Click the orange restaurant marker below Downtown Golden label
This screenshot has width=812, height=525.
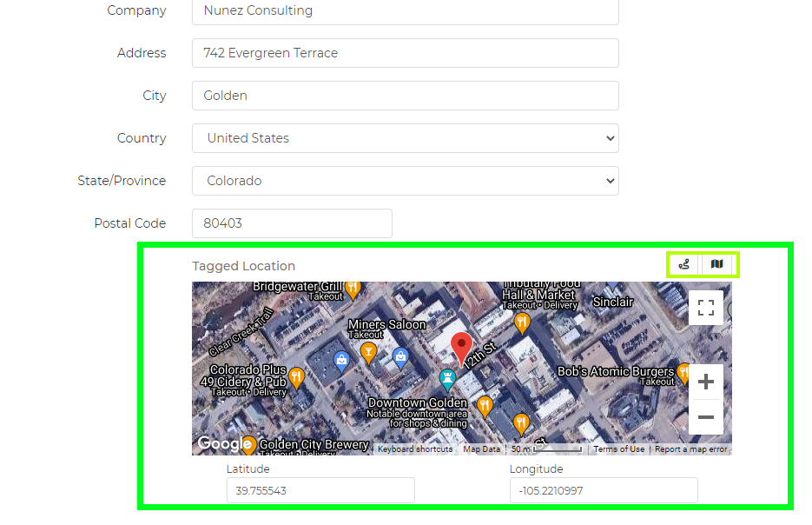[x=485, y=408]
